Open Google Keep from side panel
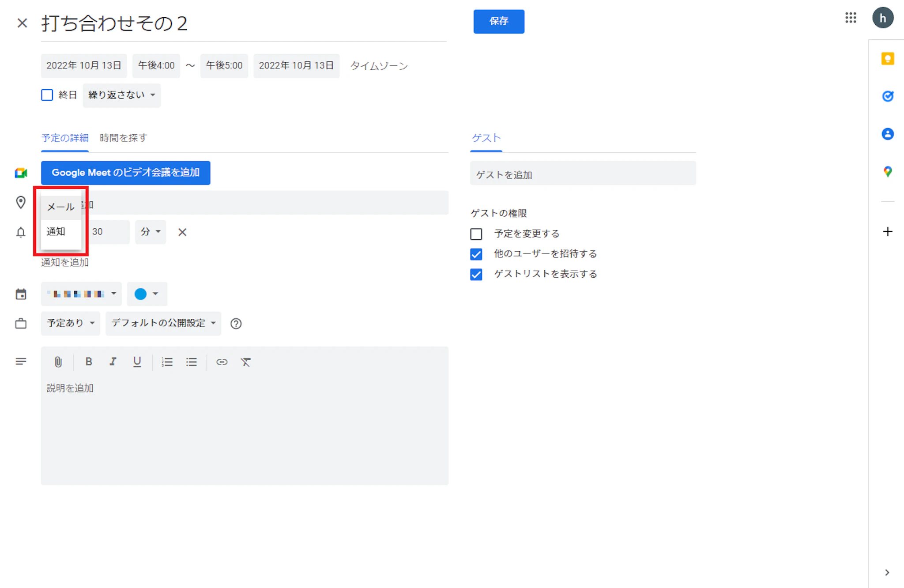This screenshot has width=904, height=588. coord(887,59)
